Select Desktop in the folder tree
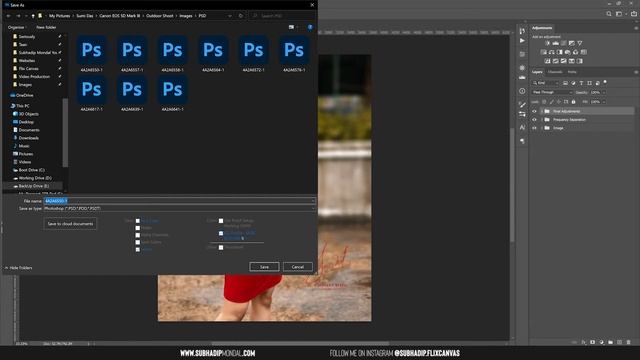This screenshot has width=640, height=360. pyautogui.click(x=26, y=122)
